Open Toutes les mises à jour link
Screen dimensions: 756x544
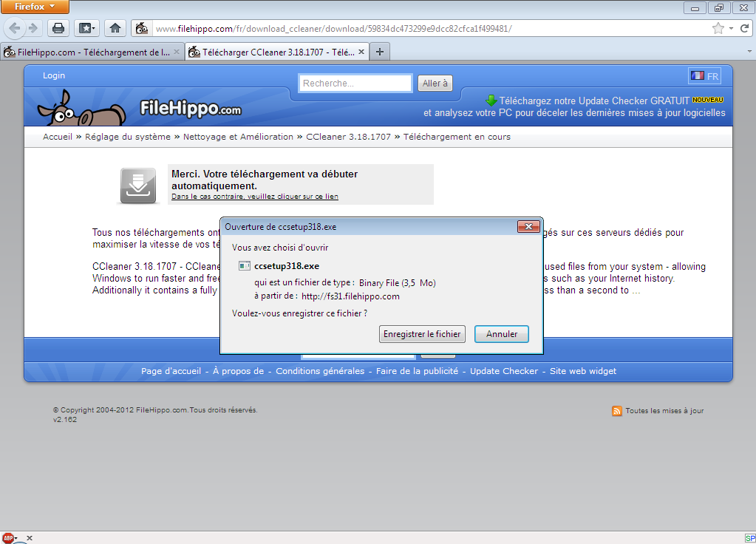664,411
